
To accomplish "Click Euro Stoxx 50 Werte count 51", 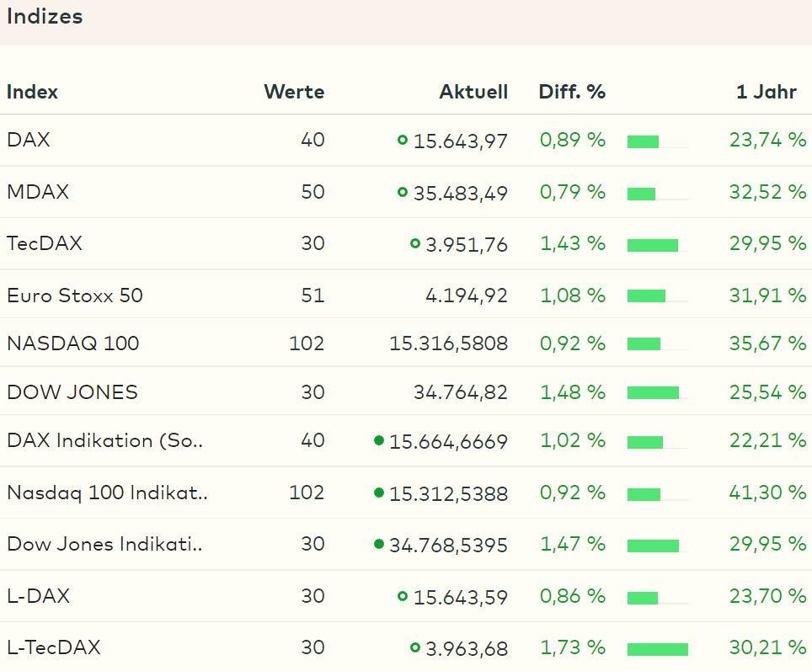I will tap(313, 296).
